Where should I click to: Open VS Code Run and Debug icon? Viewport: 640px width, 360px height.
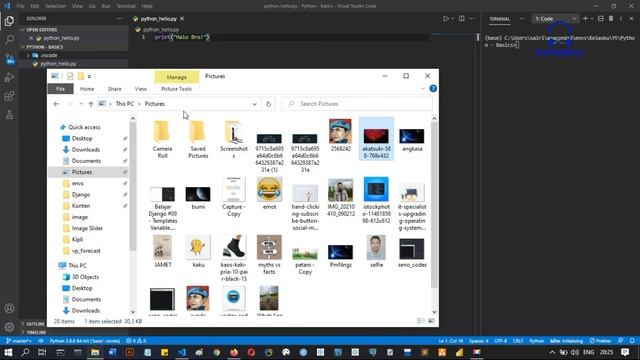click(9, 77)
